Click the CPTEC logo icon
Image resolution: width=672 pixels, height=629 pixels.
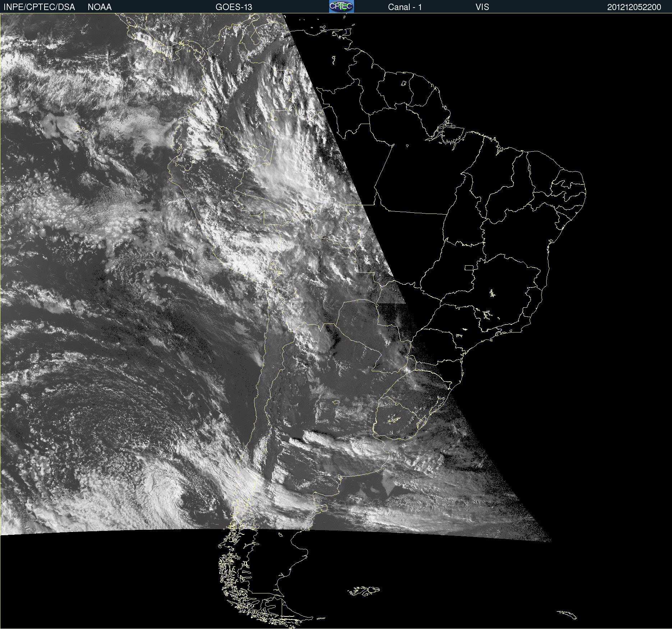pos(341,6)
